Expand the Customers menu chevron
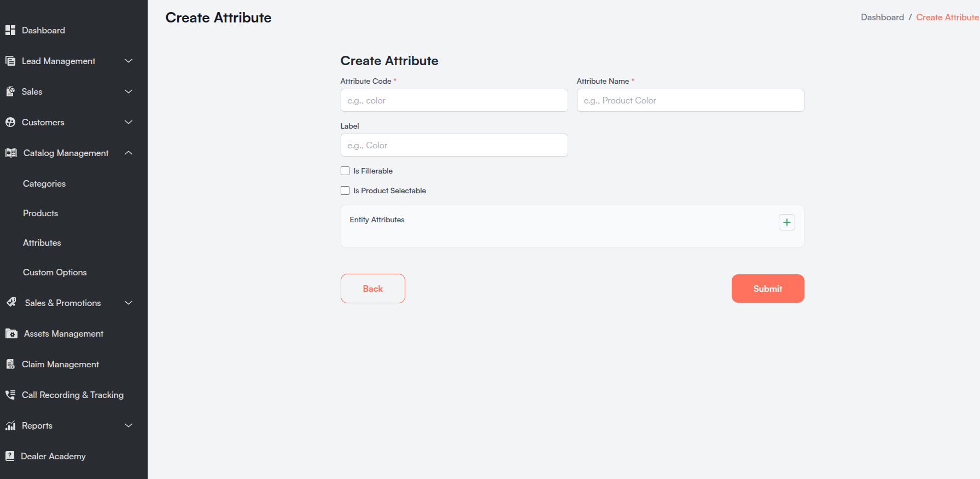 tap(129, 122)
